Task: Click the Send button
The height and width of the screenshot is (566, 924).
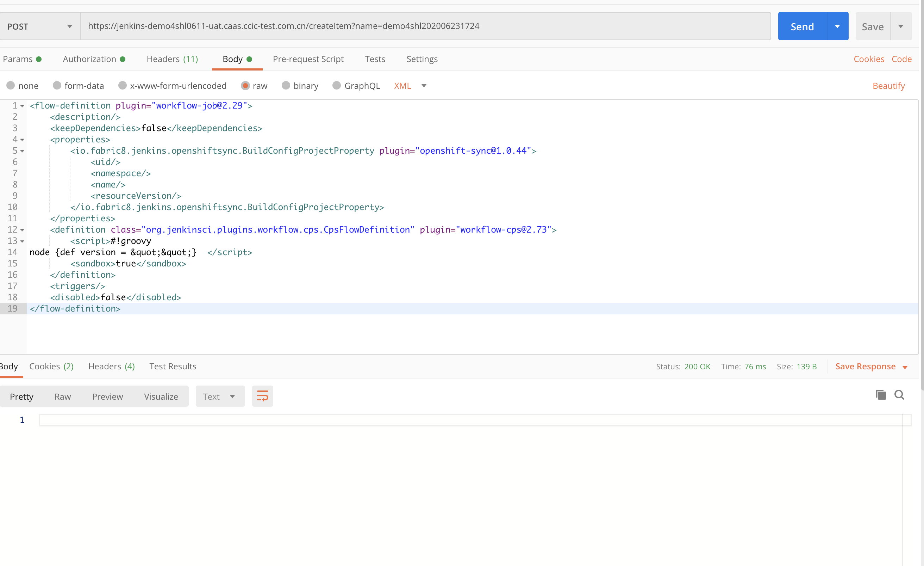Action: point(802,26)
